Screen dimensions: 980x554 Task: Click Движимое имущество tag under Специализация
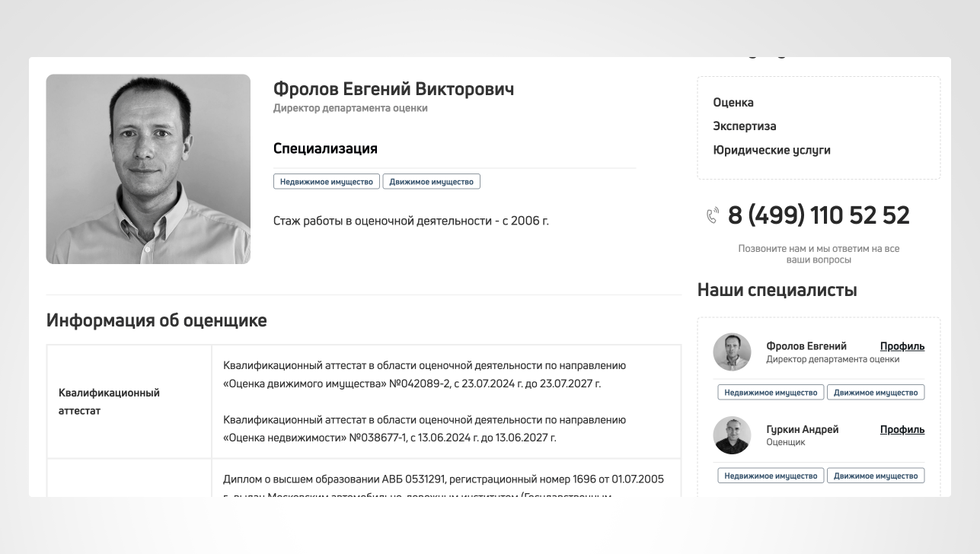(431, 182)
